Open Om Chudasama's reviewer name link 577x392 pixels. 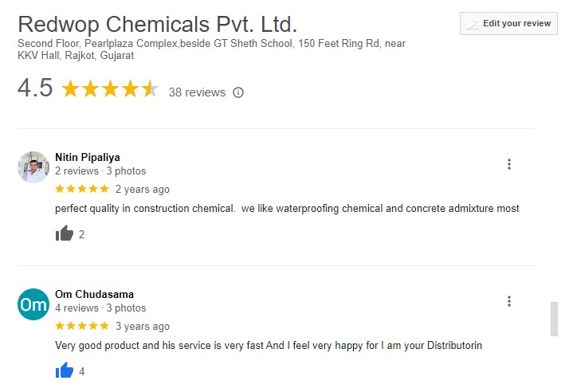tap(94, 294)
